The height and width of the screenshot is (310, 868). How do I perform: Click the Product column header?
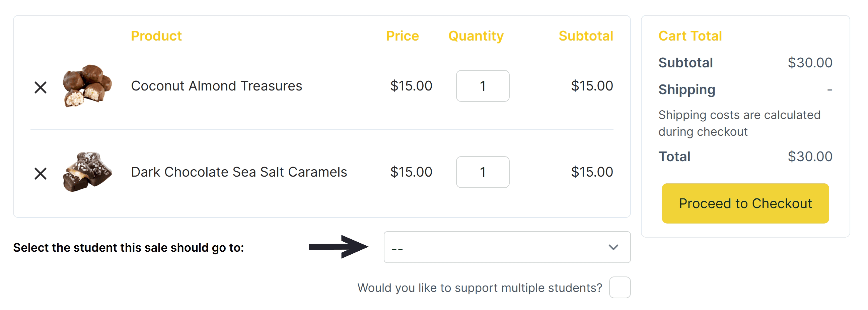point(156,36)
